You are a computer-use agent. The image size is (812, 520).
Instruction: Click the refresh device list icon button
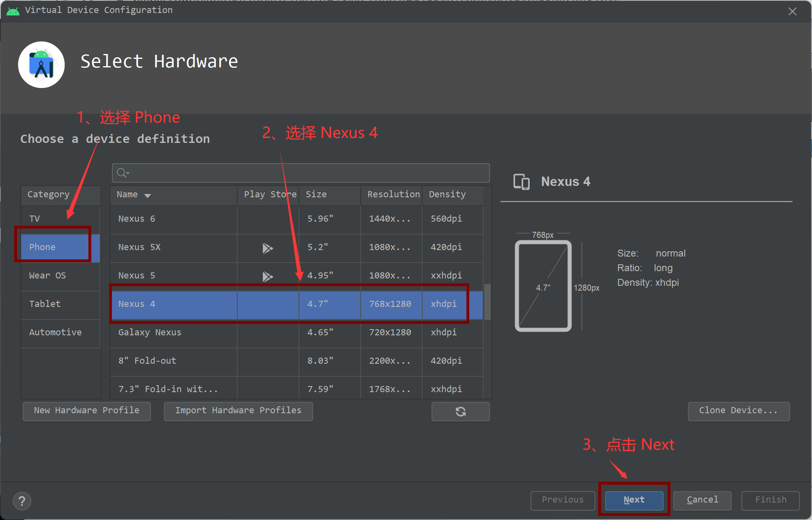460,411
